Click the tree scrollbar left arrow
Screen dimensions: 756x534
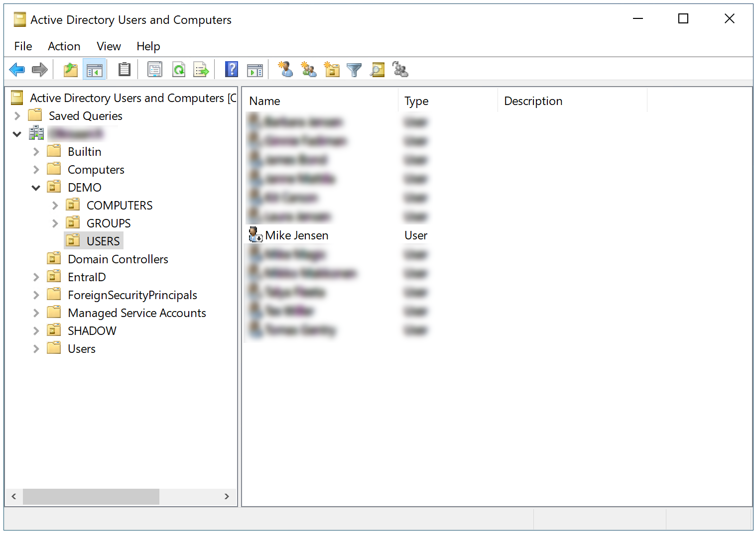14,496
